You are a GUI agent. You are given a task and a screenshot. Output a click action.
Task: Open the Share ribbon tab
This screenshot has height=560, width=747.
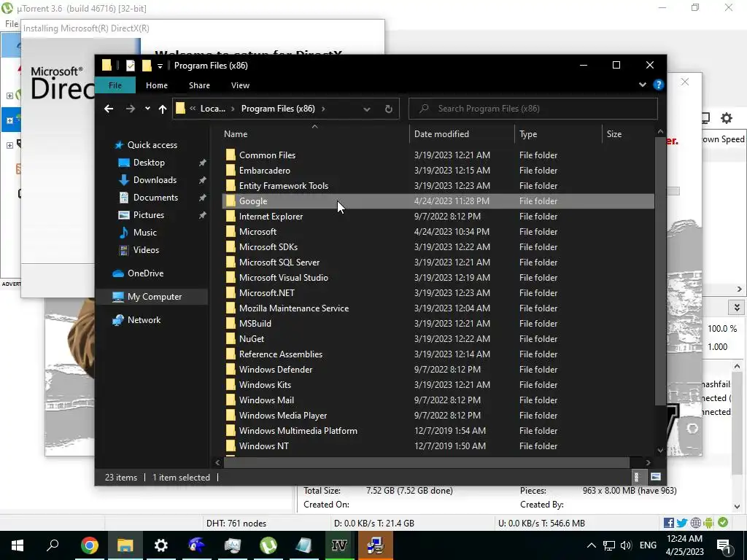[199, 85]
